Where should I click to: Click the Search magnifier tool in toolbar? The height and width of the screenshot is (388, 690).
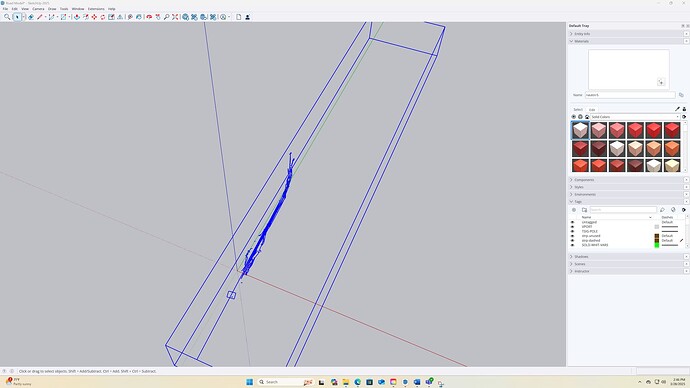(7, 17)
